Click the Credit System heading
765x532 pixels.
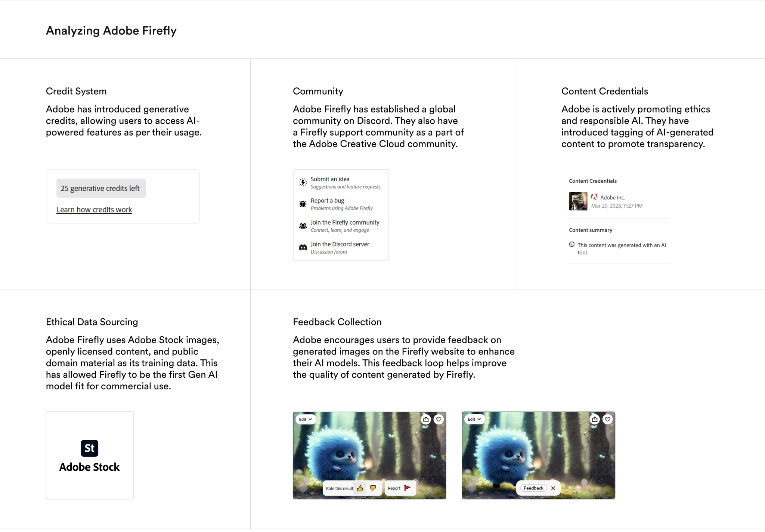click(76, 91)
